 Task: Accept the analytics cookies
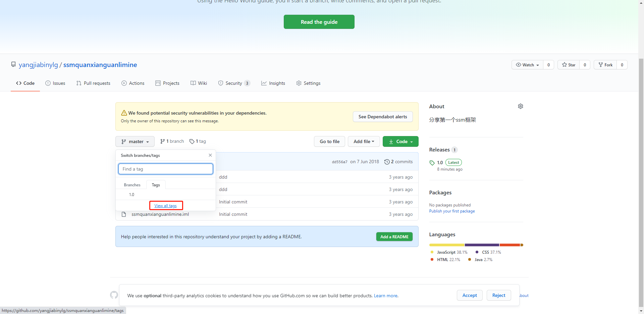pyautogui.click(x=470, y=295)
